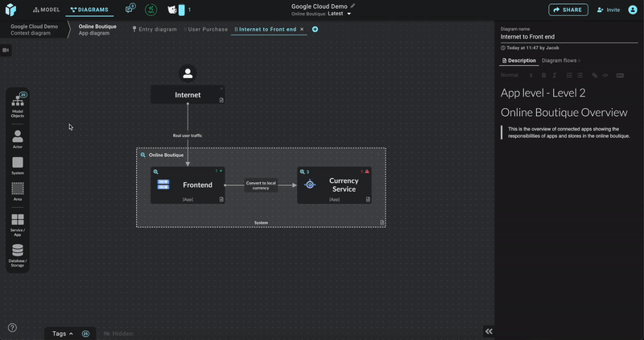Select the Convert to local currency label

point(261,185)
